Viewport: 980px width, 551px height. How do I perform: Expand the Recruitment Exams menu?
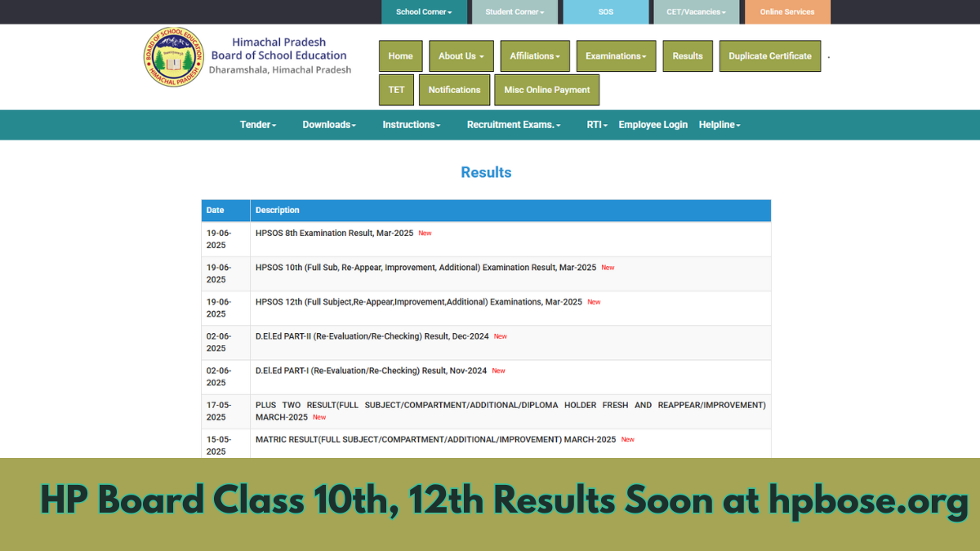point(513,124)
